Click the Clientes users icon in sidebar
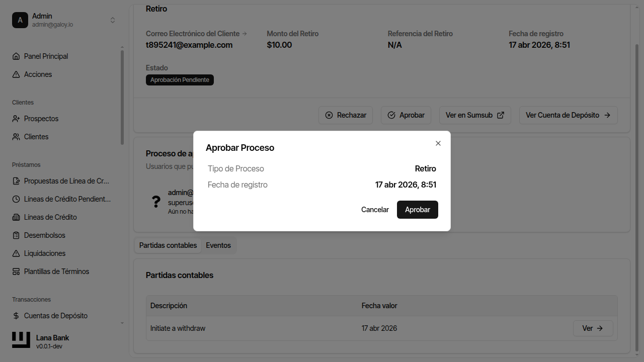Image resolution: width=644 pixels, height=362 pixels. pyautogui.click(x=16, y=137)
